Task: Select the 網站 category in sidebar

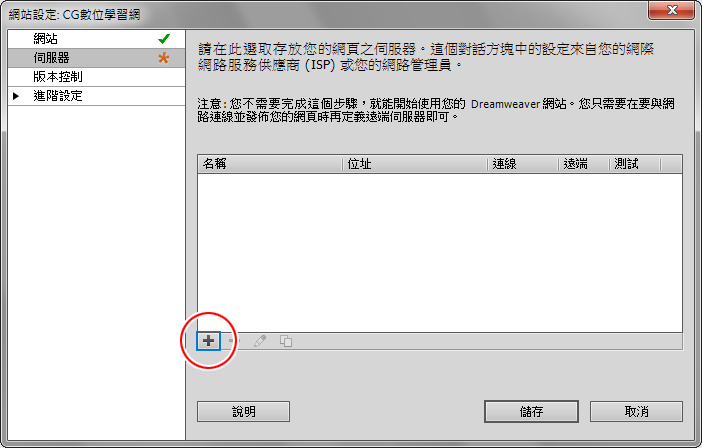Action: [x=96, y=39]
